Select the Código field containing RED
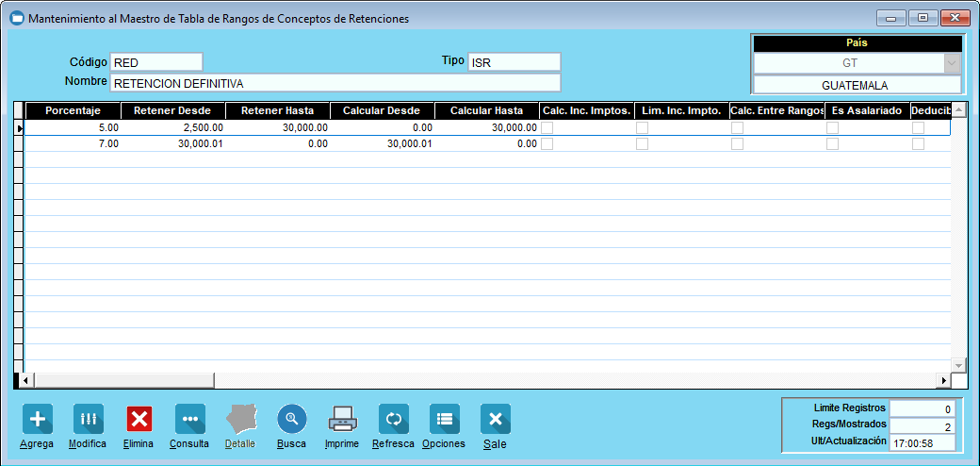Viewport: 980px width, 466px height. pyautogui.click(x=155, y=62)
